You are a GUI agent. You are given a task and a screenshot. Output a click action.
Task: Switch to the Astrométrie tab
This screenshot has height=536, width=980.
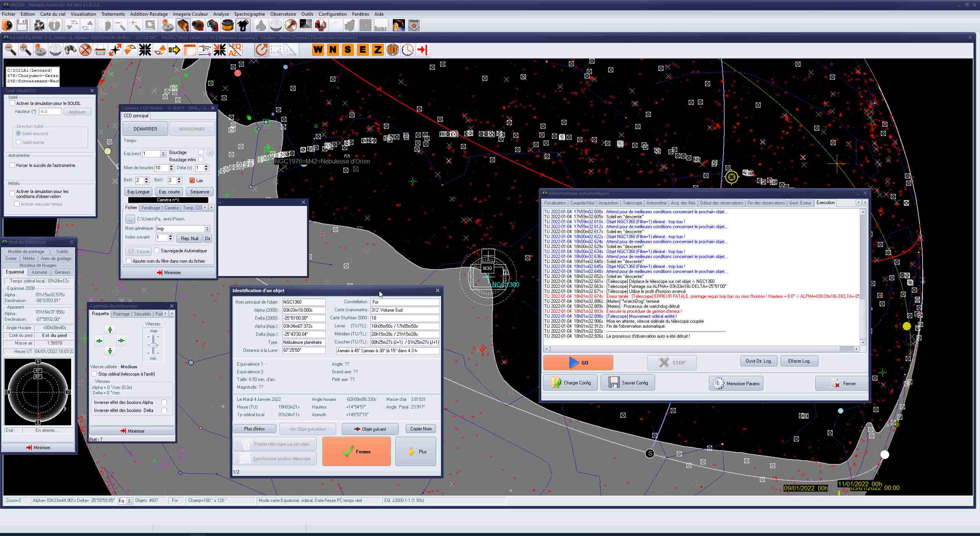click(x=656, y=203)
